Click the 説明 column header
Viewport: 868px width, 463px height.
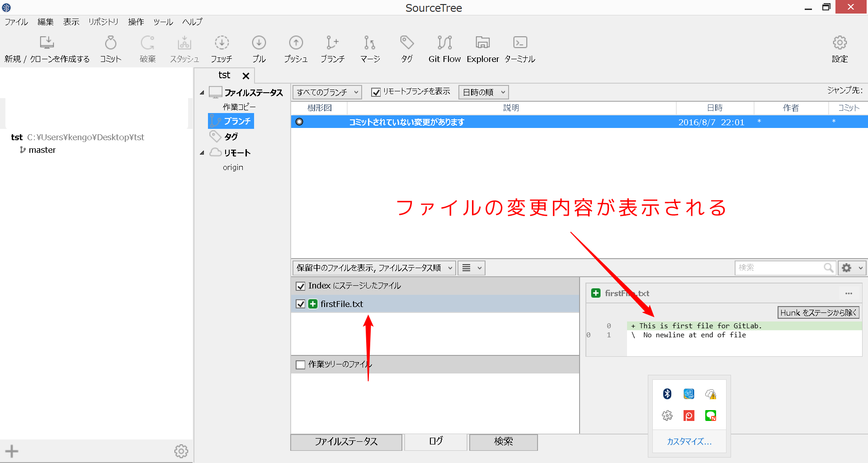(x=511, y=108)
